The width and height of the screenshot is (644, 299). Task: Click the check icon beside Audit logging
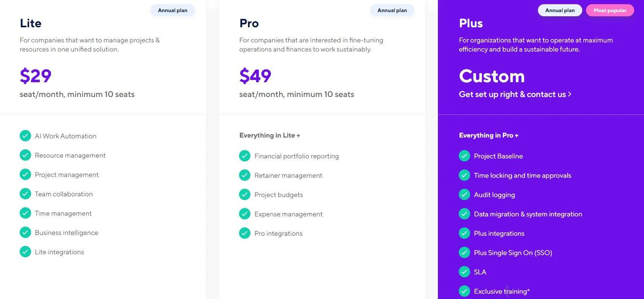click(464, 194)
